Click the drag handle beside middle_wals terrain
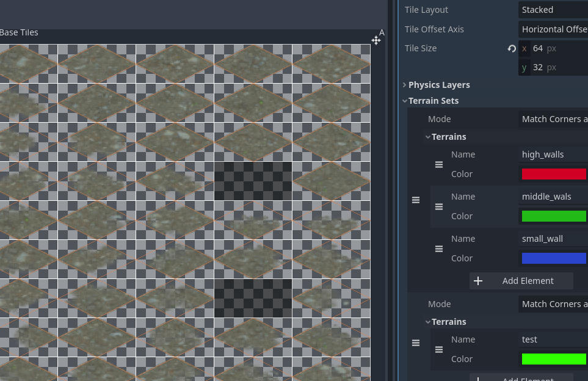The height and width of the screenshot is (381, 588). pos(438,207)
